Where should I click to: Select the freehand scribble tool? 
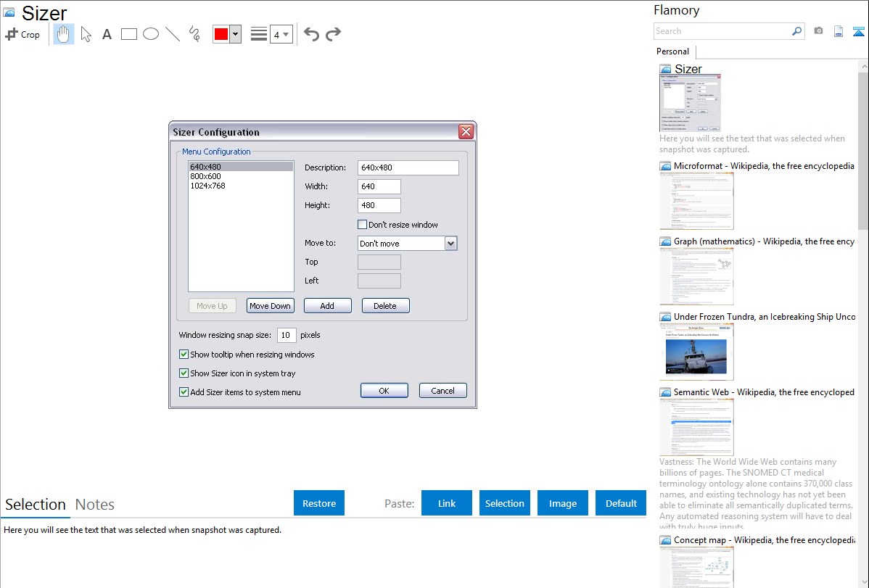point(194,34)
